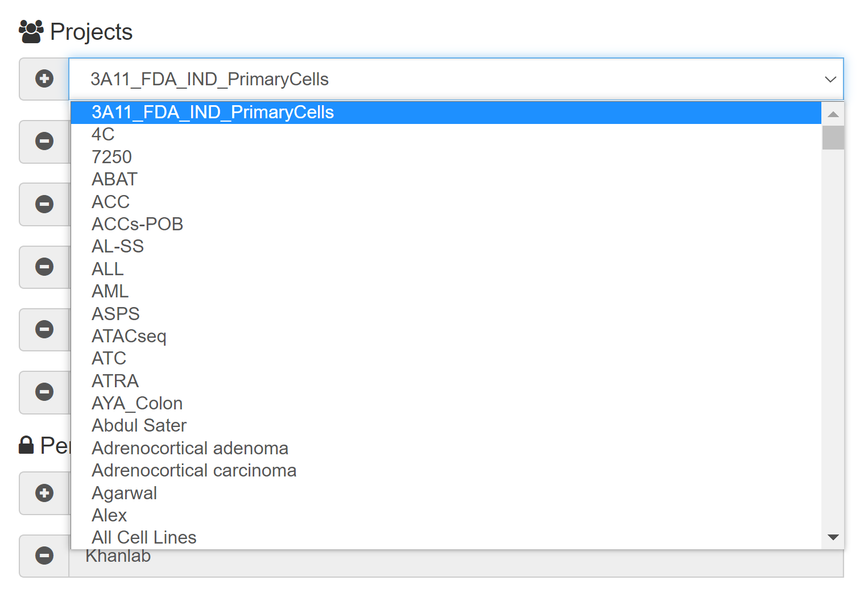Image resolution: width=868 pixels, height=601 pixels.
Task: Click the Projects select field text
Action: pos(209,79)
